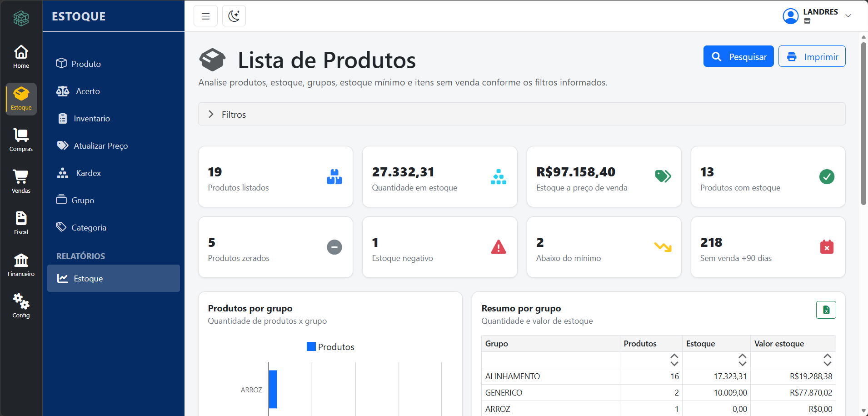
Task: Toggle the hamburger menu button
Action: point(205,16)
